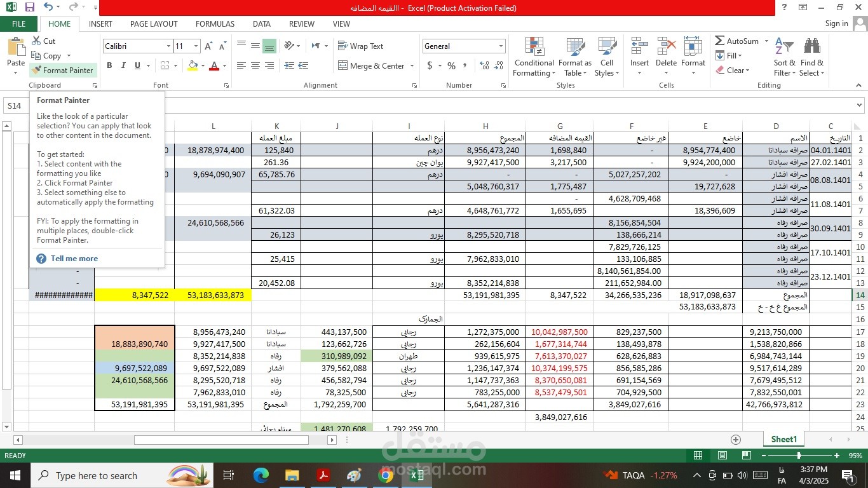
Task: Open Find & Select binoculars
Action: click(x=812, y=57)
